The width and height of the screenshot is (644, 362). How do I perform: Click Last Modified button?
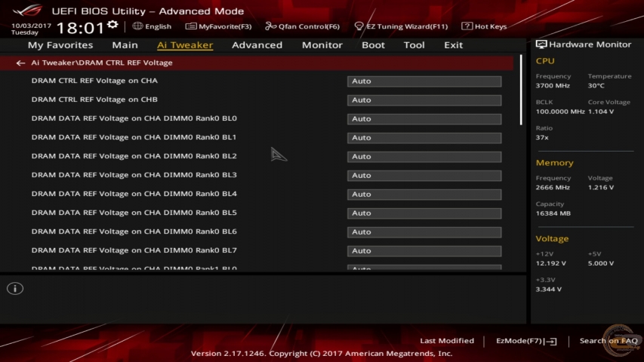pyautogui.click(x=447, y=341)
